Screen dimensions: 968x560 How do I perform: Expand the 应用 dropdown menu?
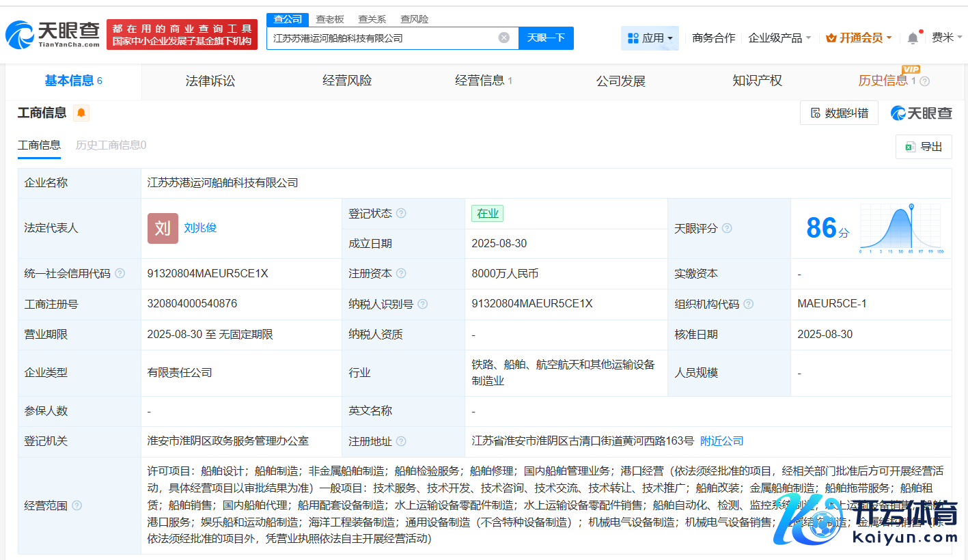pyautogui.click(x=650, y=38)
